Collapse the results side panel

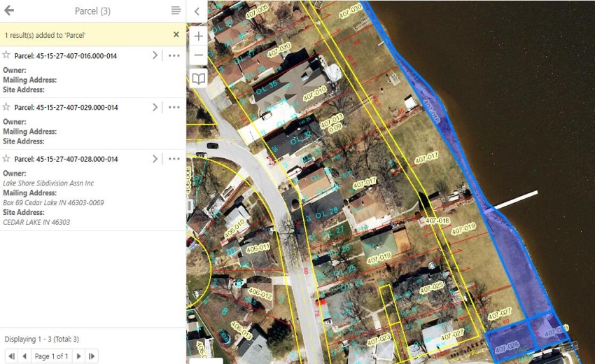(x=197, y=11)
